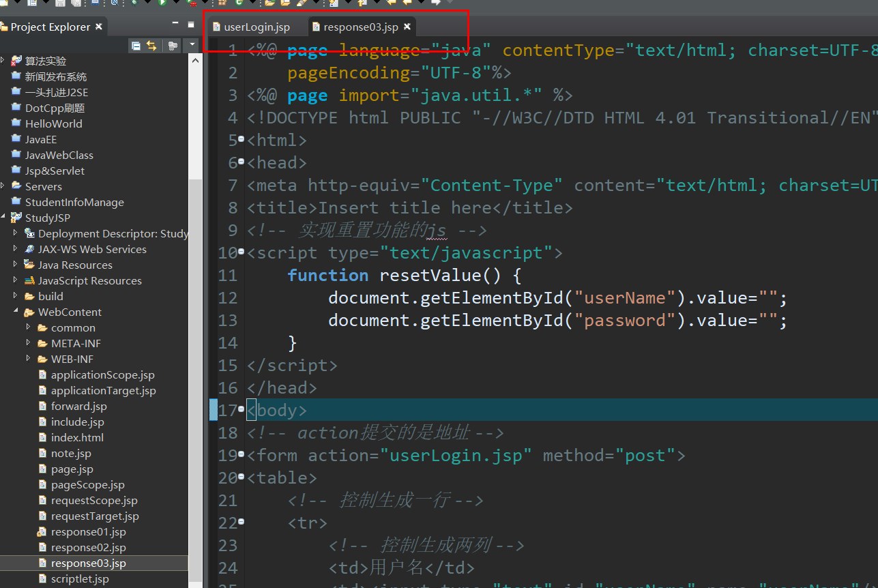Expand the Deployment Descriptor node arrow
This screenshot has height=588, width=878.
point(16,233)
